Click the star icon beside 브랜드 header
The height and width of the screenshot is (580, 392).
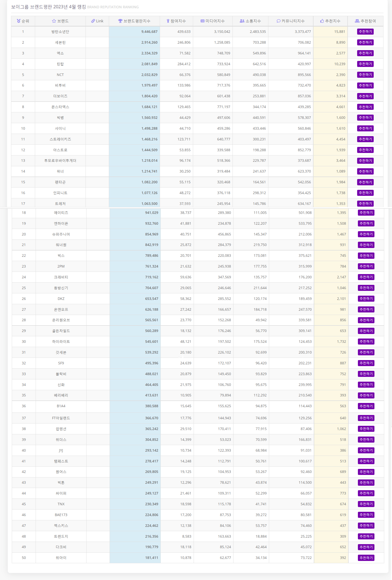point(54,21)
